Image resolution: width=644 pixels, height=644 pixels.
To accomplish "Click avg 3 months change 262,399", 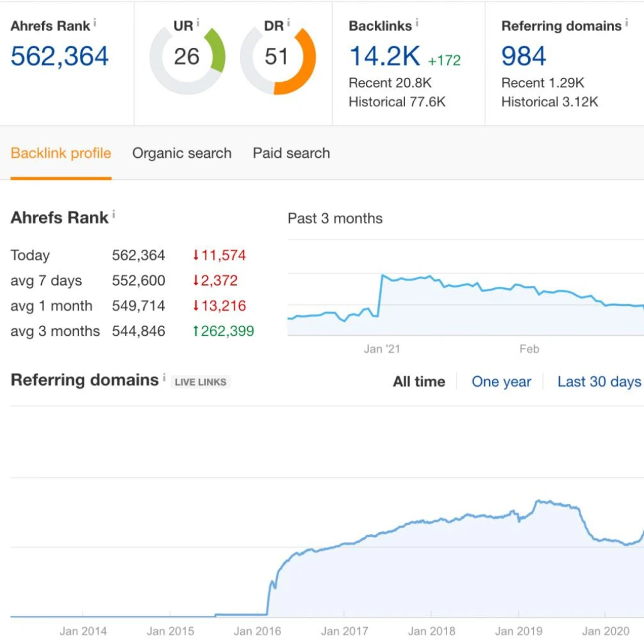I will 223,331.
